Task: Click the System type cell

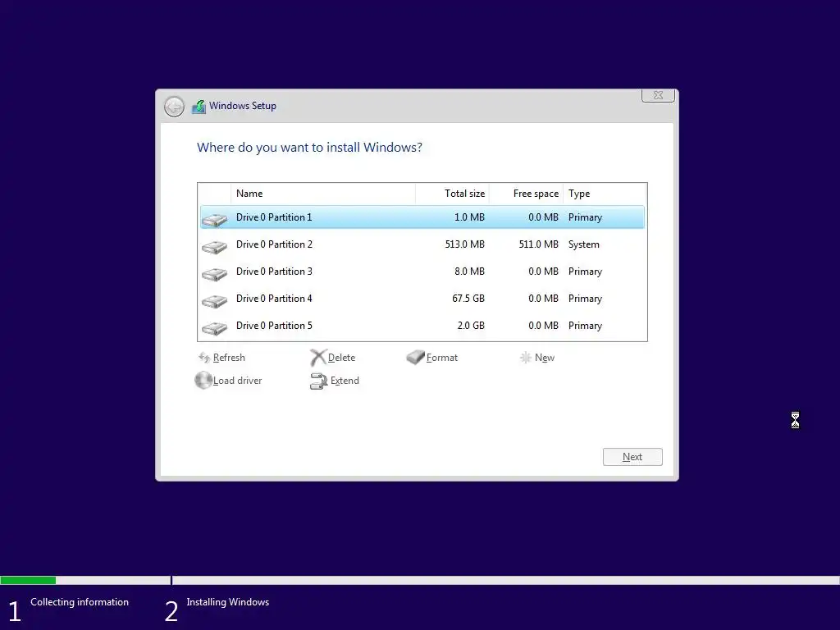Action: pos(584,244)
